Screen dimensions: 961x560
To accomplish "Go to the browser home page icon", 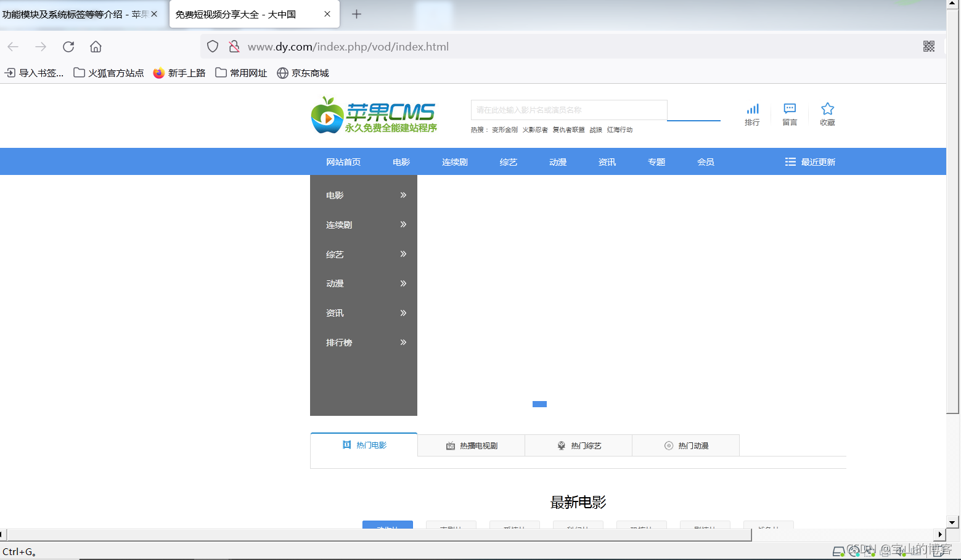I will coord(96,47).
